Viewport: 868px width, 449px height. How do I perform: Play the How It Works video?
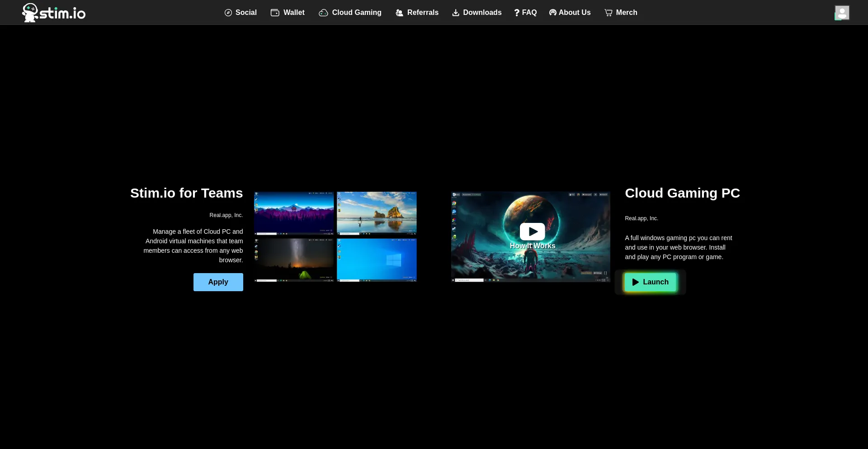click(x=532, y=232)
